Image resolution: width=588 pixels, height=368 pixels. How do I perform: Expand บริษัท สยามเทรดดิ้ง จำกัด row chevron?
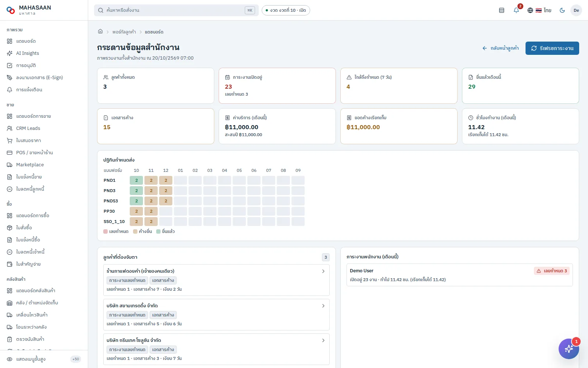pyautogui.click(x=323, y=306)
